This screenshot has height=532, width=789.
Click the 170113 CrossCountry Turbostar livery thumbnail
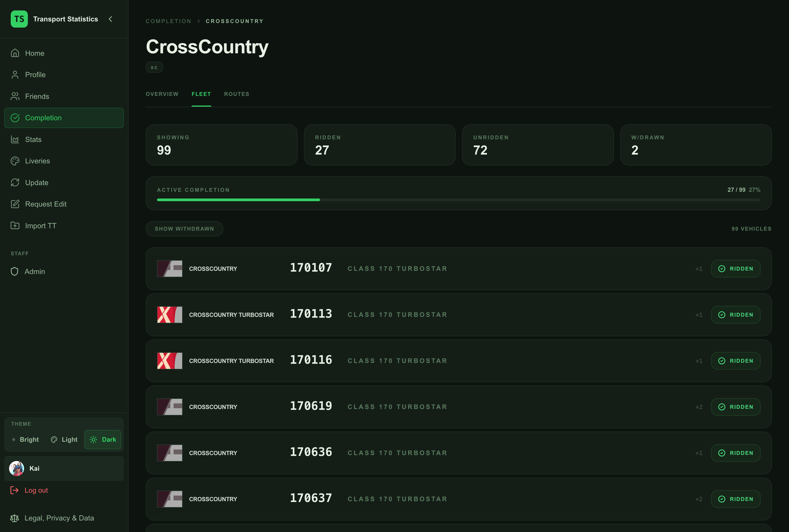tap(170, 314)
